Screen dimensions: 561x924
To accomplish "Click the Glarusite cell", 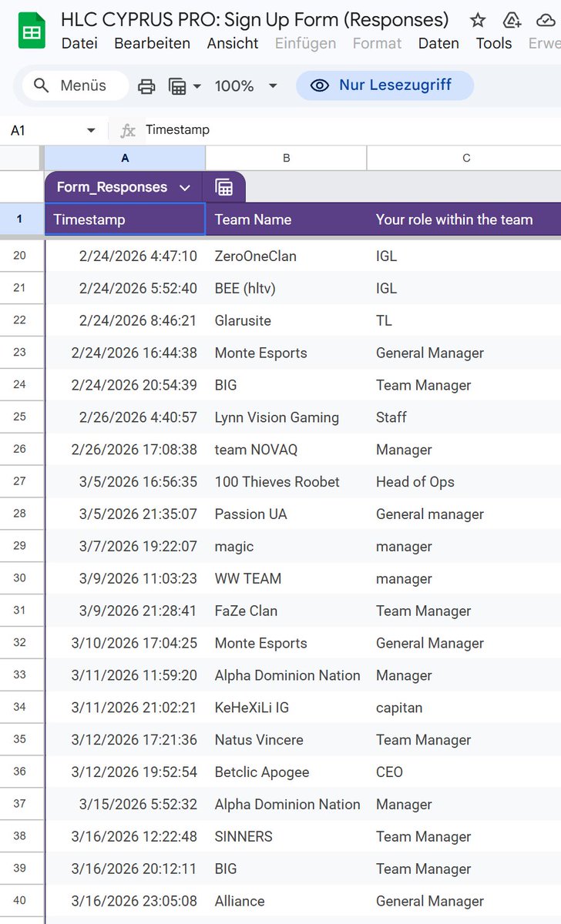I will click(286, 320).
